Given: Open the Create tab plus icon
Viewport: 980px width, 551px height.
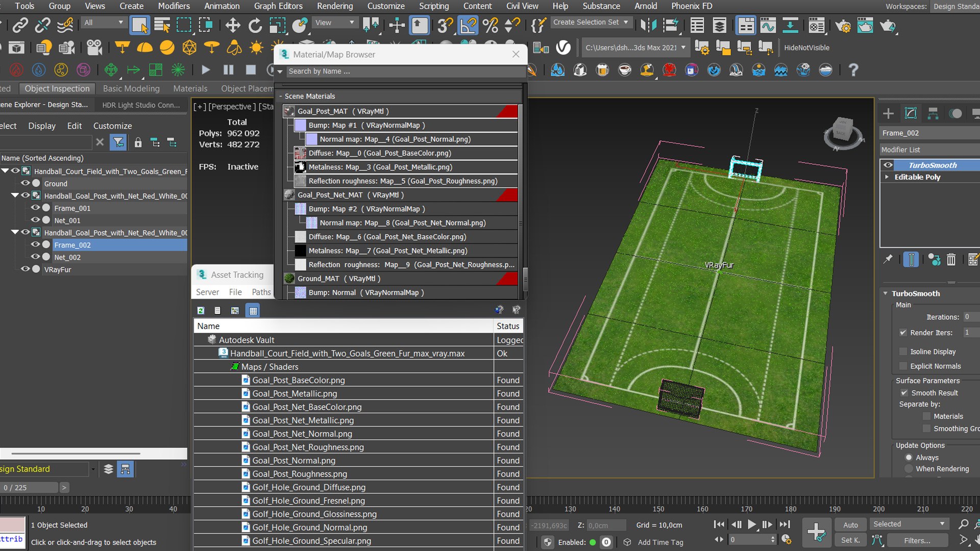Looking at the screenshot, I should (x=888, y=113).
